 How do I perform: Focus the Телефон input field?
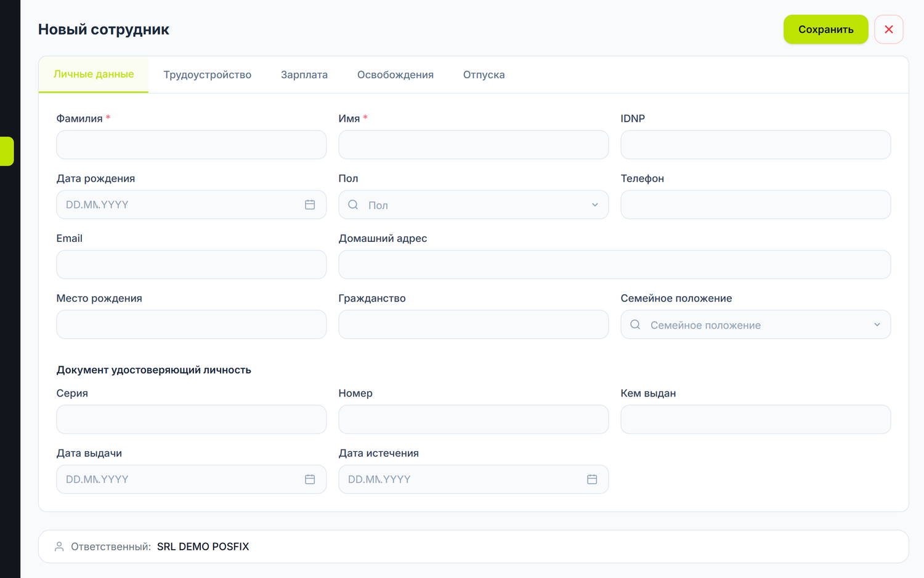(756, 205)
